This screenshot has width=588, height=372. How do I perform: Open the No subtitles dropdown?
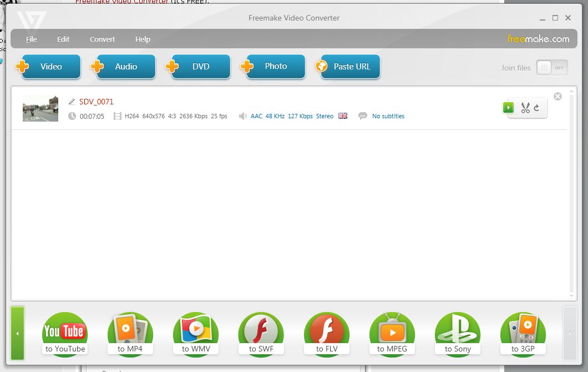(x=388, y=116)
